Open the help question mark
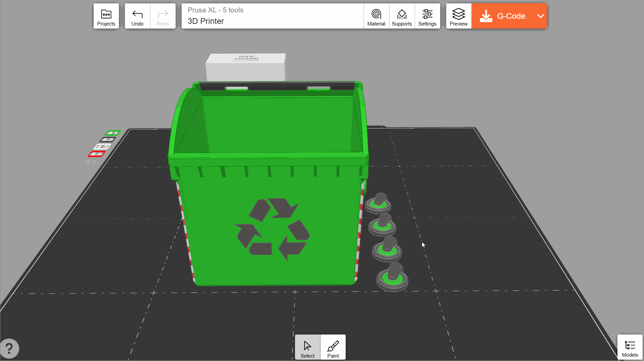The width and height of the screenshot is (644, 361). click(9, 348)
